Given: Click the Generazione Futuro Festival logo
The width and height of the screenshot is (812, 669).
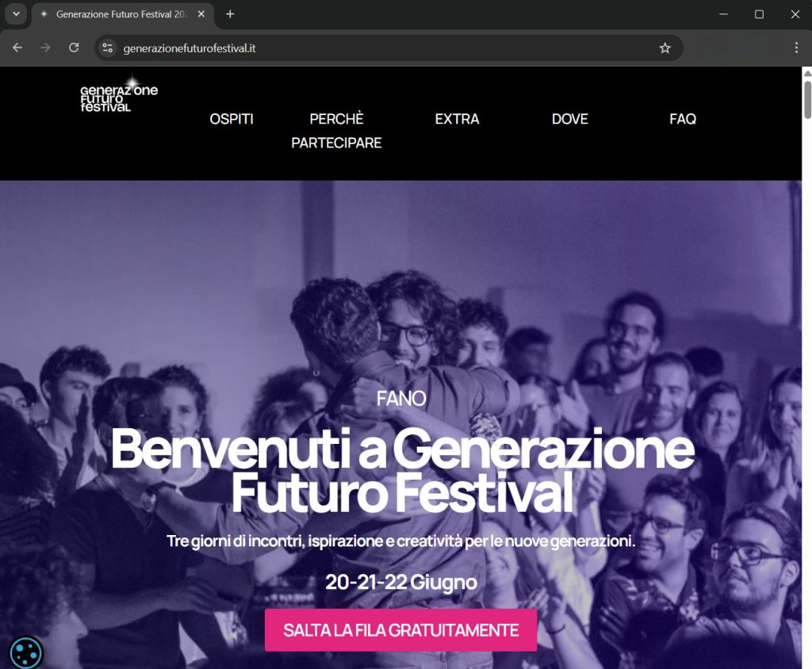Looking at the screenshot, I should 119,95.
